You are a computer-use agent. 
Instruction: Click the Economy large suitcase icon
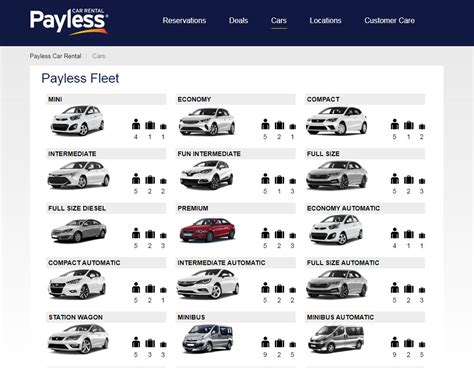(279, 125)
